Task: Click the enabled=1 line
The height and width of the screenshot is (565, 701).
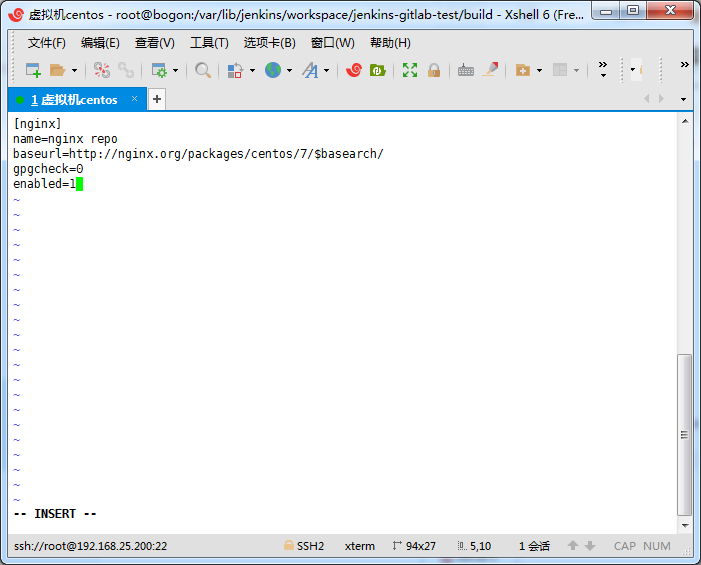Action: click(x=44, y=184)
